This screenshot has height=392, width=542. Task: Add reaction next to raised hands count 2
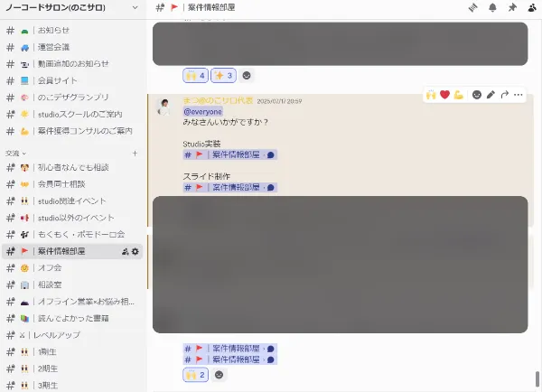pos(219,375)
